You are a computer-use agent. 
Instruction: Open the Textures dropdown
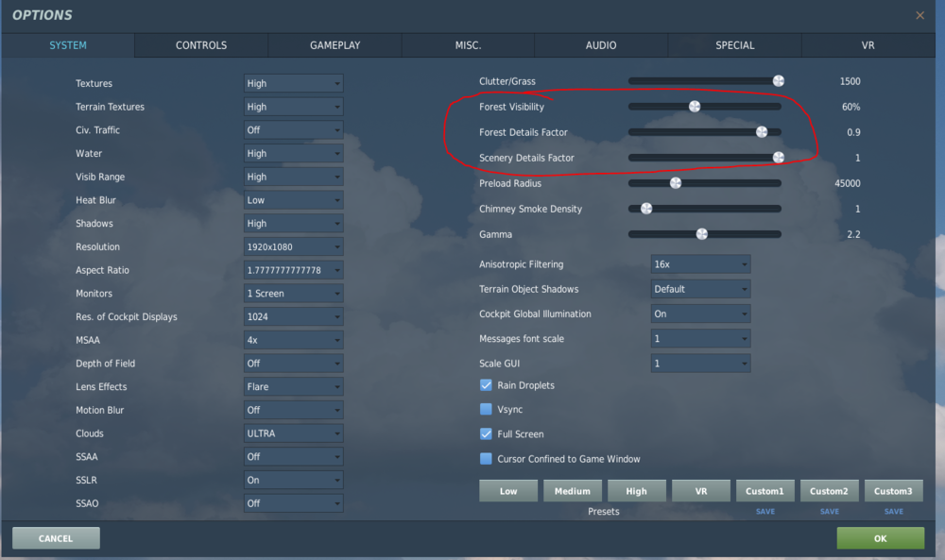[294, 83]
